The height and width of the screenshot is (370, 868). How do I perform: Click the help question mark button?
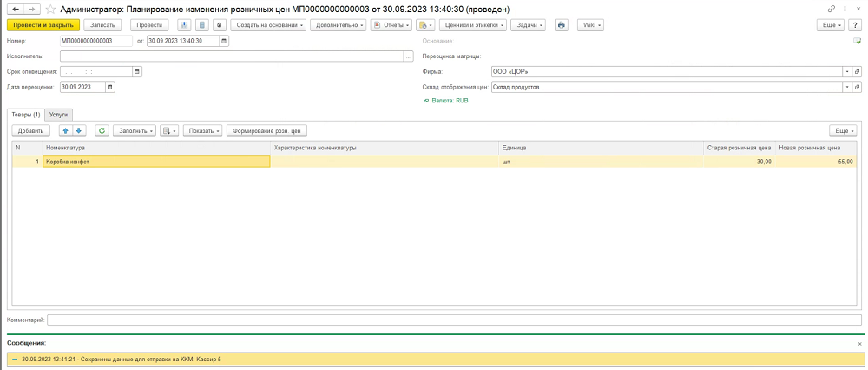pos(856,25)
